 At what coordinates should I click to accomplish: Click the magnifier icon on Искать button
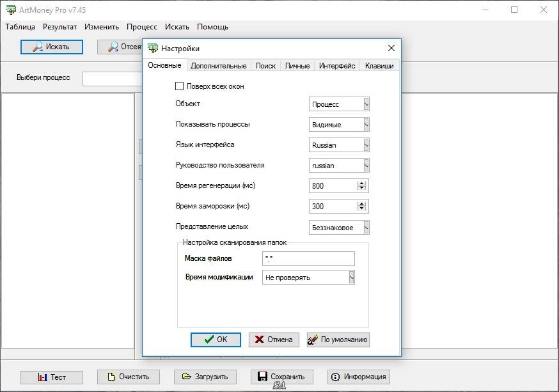point(38,47)
